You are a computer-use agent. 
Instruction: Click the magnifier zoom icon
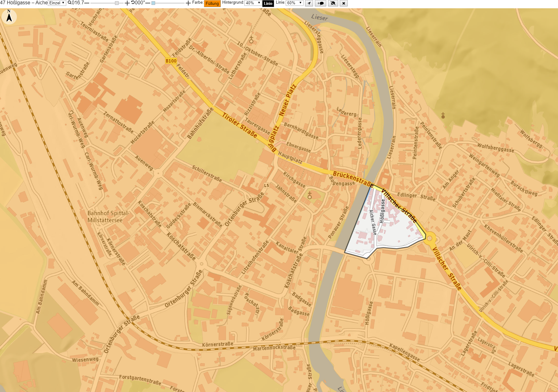tap(70, 2)
